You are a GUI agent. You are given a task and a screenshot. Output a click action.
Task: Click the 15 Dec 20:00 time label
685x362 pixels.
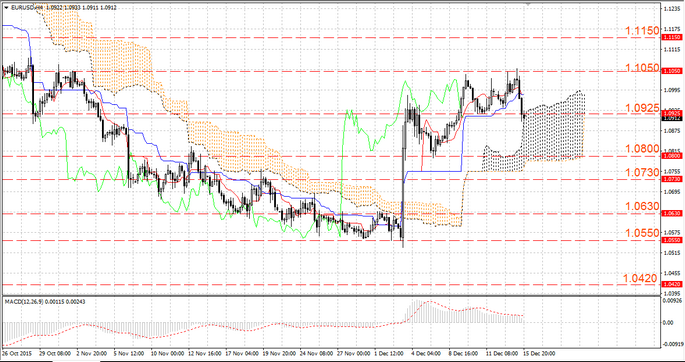tap(541, 352)
